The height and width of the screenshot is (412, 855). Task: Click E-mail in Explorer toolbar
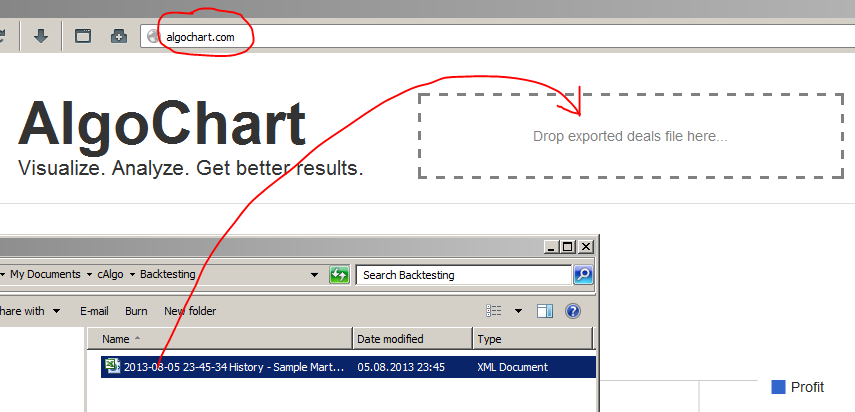94,311
